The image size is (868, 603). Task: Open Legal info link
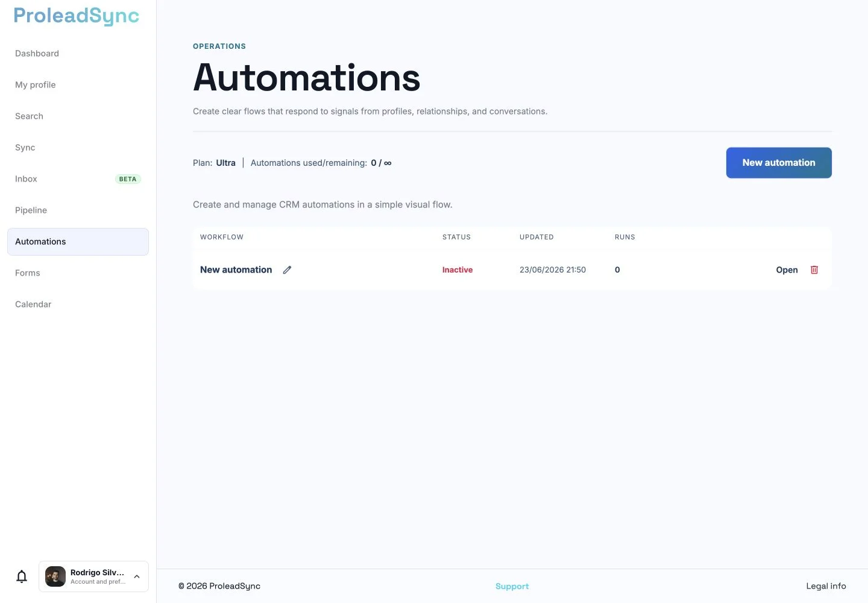point(826,586)
